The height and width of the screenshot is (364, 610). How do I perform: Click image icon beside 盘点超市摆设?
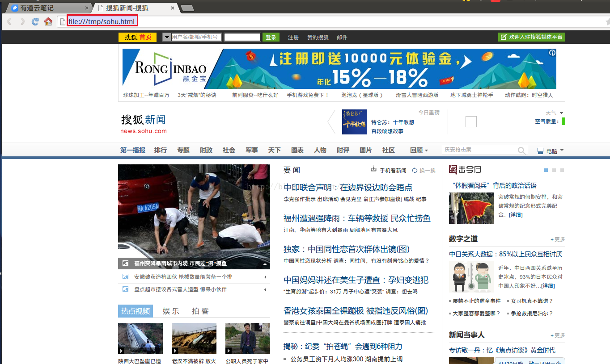(x=125, y=289)
